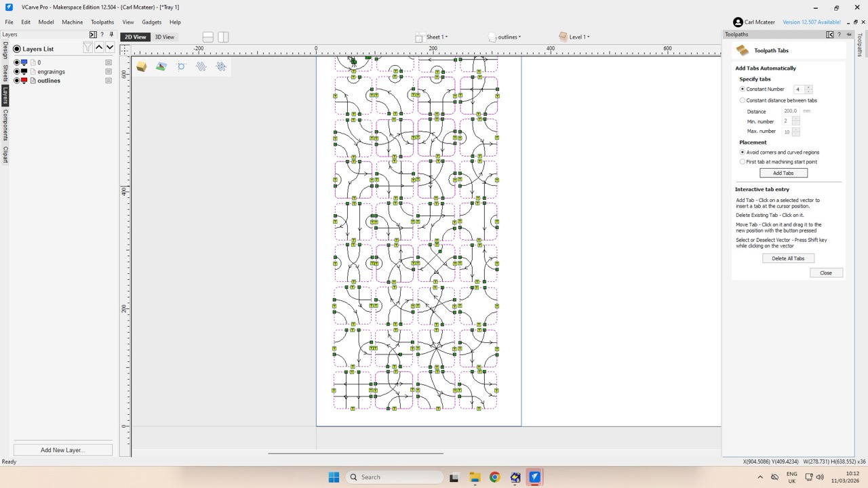Click the horizontal scrollbar below the canvas
The width and height of the screenshot is (868, 488).
tap(355, 453)
